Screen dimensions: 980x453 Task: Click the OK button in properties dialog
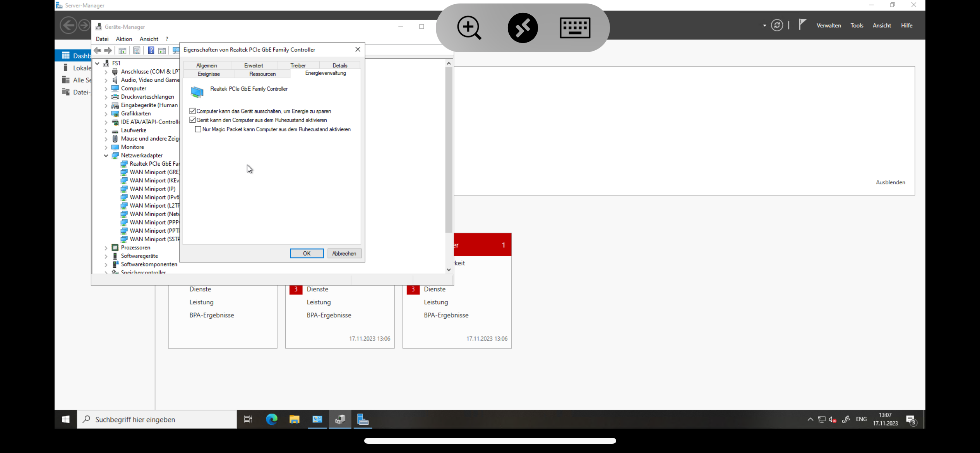(x=307, y=253)
